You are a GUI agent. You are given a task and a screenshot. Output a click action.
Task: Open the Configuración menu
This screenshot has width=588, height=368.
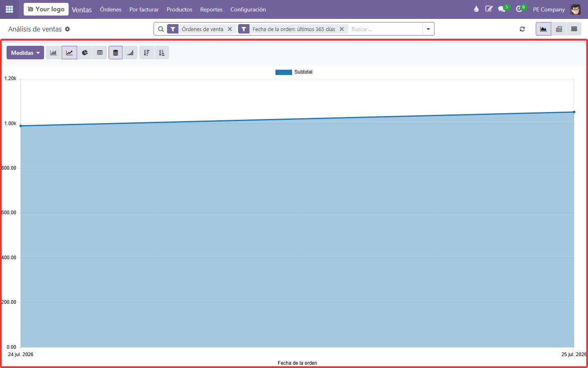248,9
